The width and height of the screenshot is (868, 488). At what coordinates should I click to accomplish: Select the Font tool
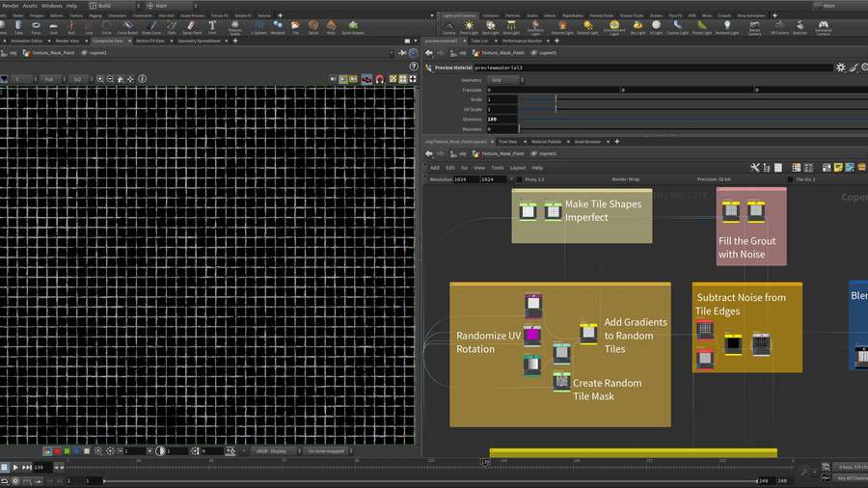[212, 27]
